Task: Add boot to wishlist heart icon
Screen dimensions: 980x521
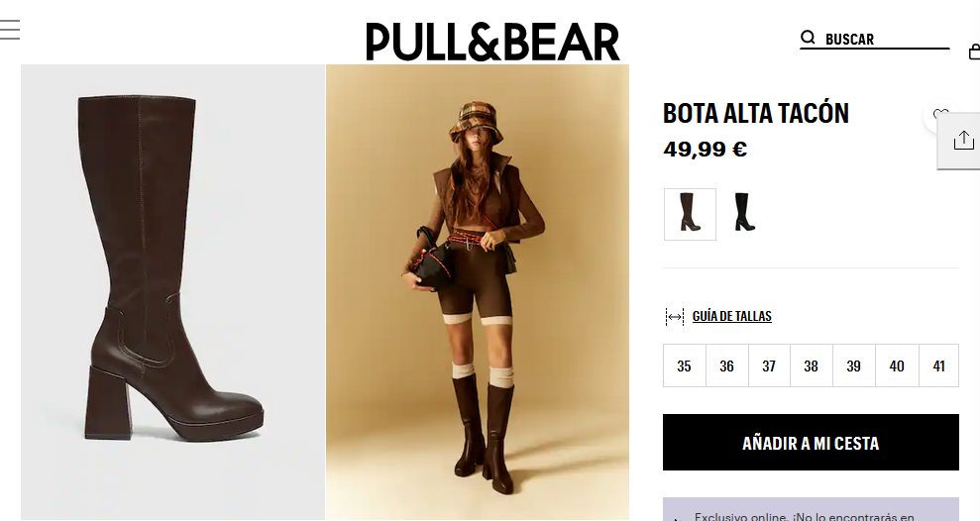Action: (x=940, y=115)
